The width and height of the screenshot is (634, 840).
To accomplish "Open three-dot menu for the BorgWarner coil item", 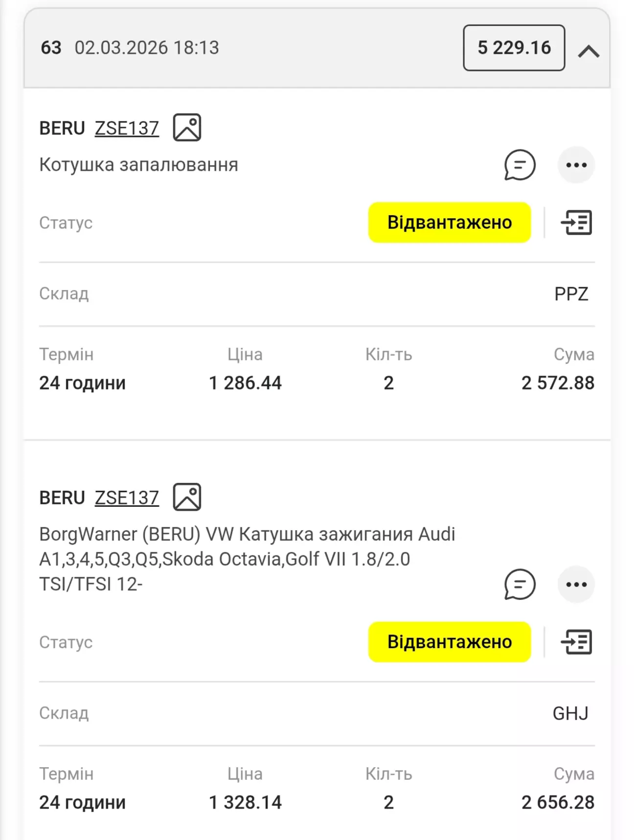I will coord(576,584).
